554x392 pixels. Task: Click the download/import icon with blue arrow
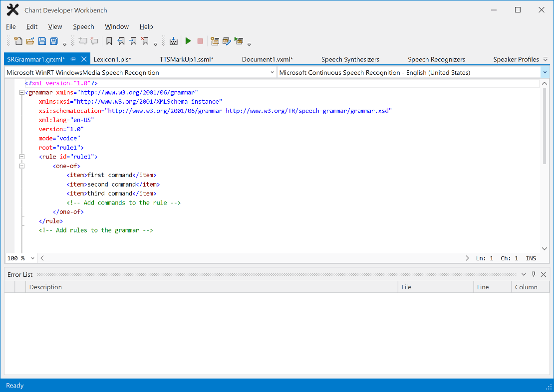click(x=174, y=41)
